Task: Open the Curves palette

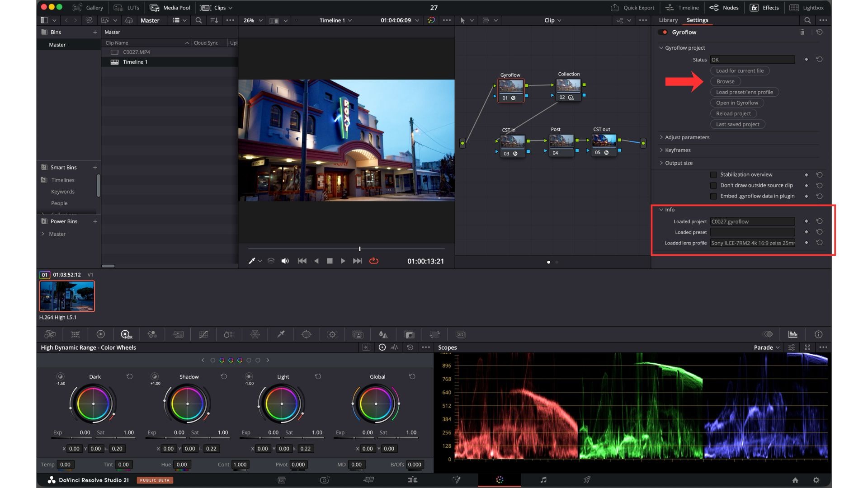Action: 203,334
